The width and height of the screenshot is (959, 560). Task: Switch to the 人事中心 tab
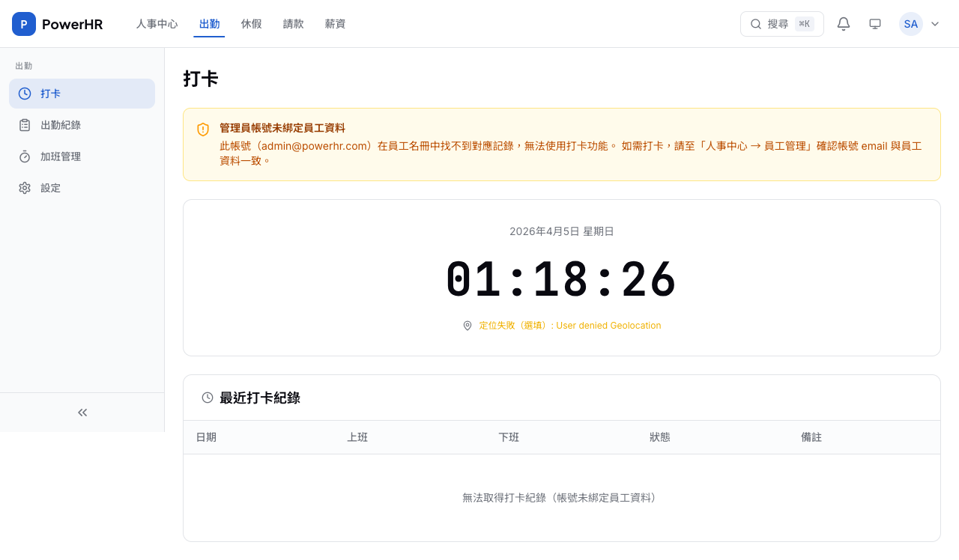click(157, 23)
